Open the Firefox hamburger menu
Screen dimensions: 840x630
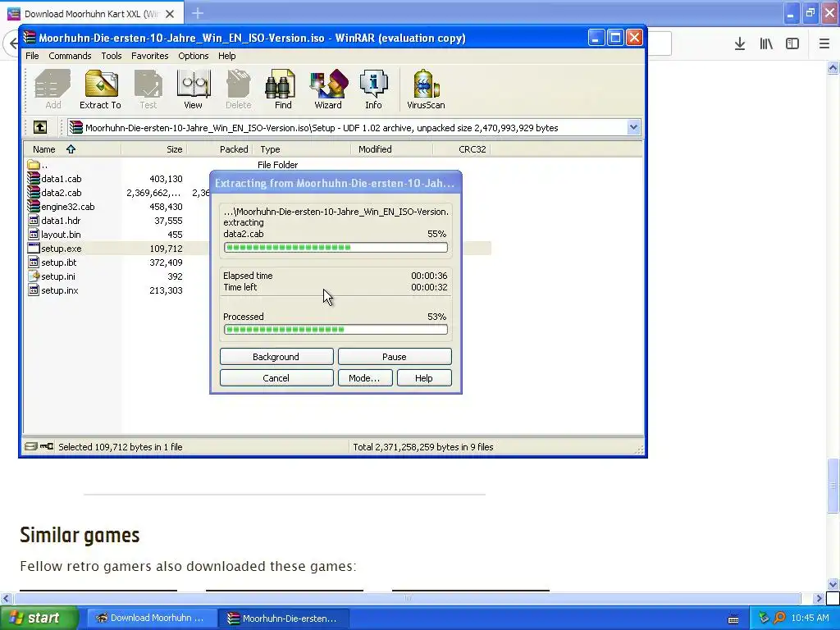[x=824, y=44]
